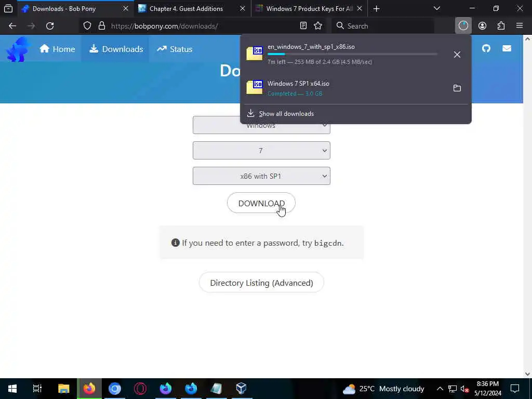
Task: Toggle reader view icon in address bar
Action: click(x=303, y=26)
